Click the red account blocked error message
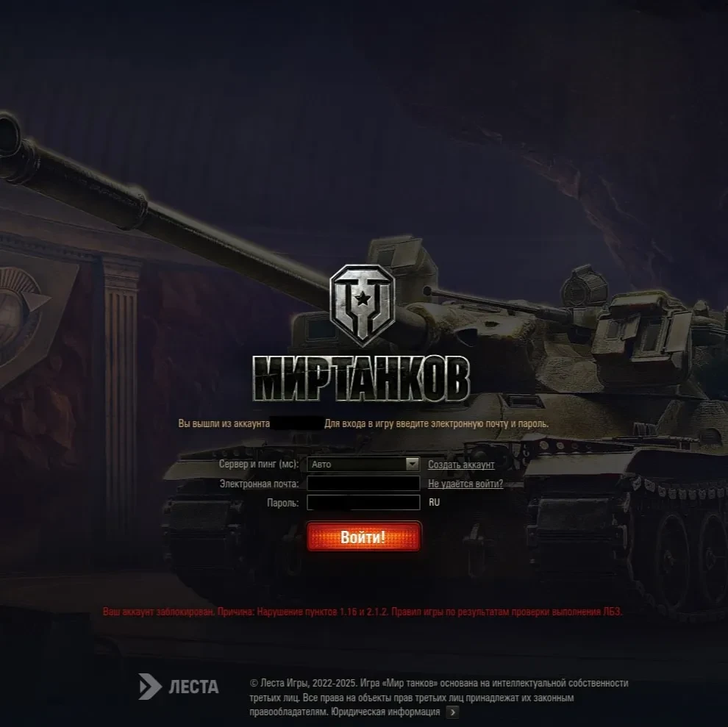728x727 pixels. click(363, 612)
